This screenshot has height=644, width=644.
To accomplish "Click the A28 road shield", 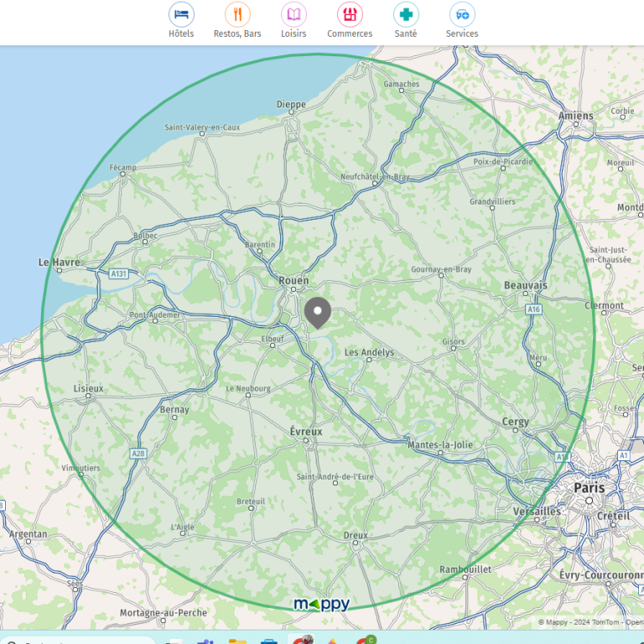I will pyautogui.click(x=138, y=453).
